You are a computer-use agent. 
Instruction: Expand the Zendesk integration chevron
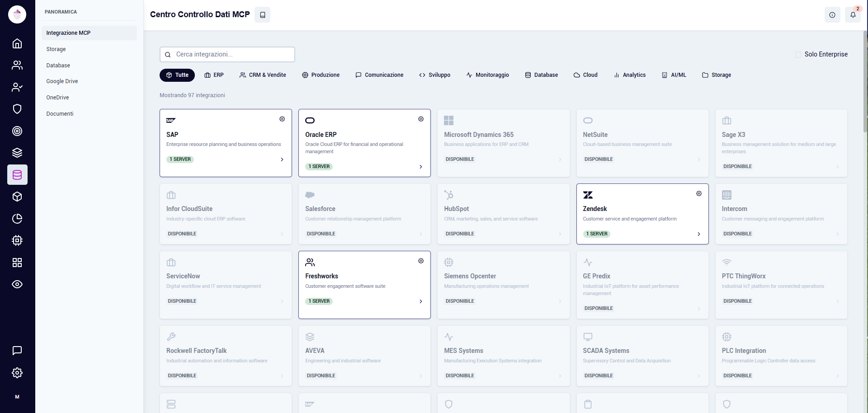click(x=698, y=234)
